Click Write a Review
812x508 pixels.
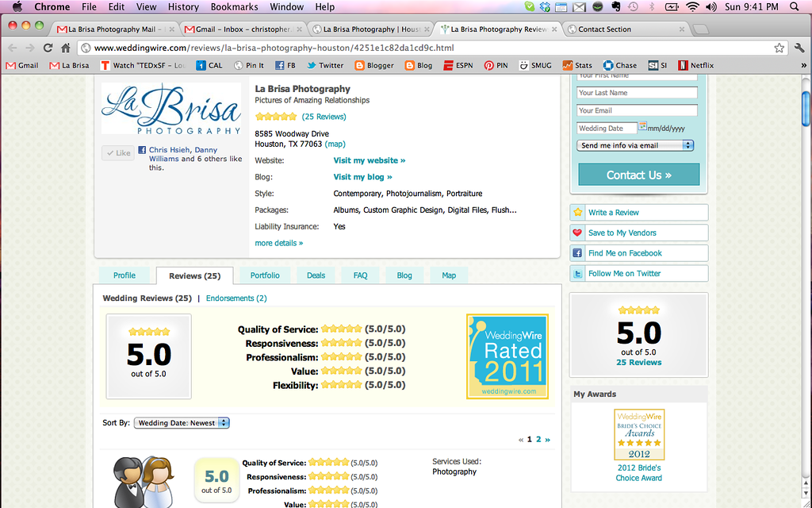click(638, 213)
